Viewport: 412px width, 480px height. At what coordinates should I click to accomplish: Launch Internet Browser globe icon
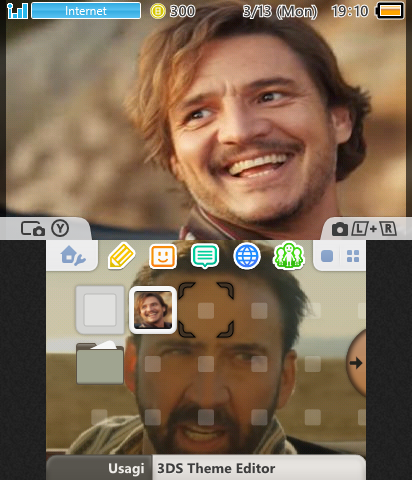(247, 256)
